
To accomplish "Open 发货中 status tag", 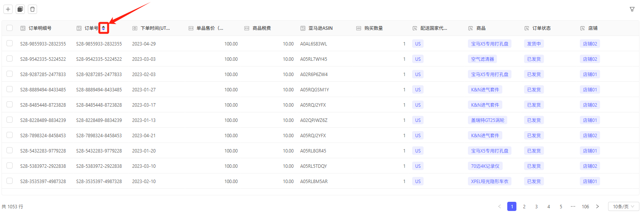I will click(534, 44).
